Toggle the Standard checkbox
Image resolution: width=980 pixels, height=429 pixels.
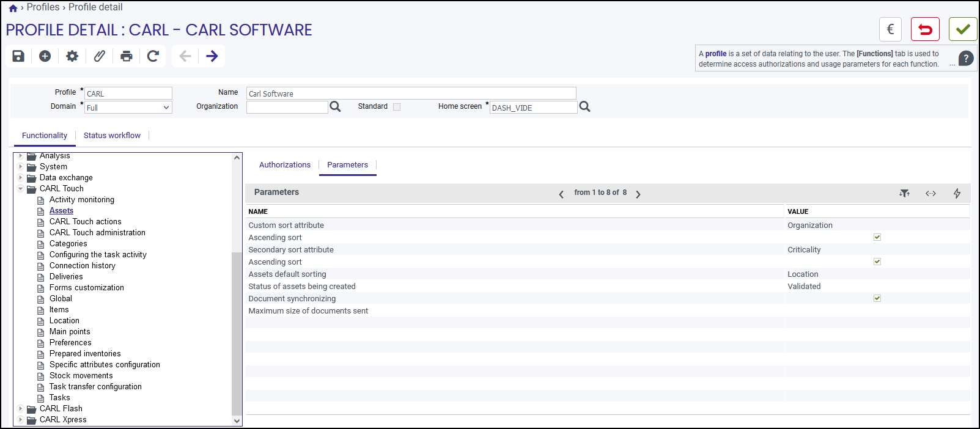click(397, 106)
